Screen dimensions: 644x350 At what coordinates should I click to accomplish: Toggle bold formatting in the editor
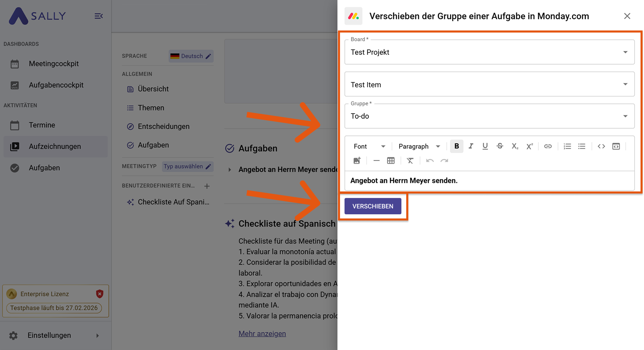(x=456, y=146)
